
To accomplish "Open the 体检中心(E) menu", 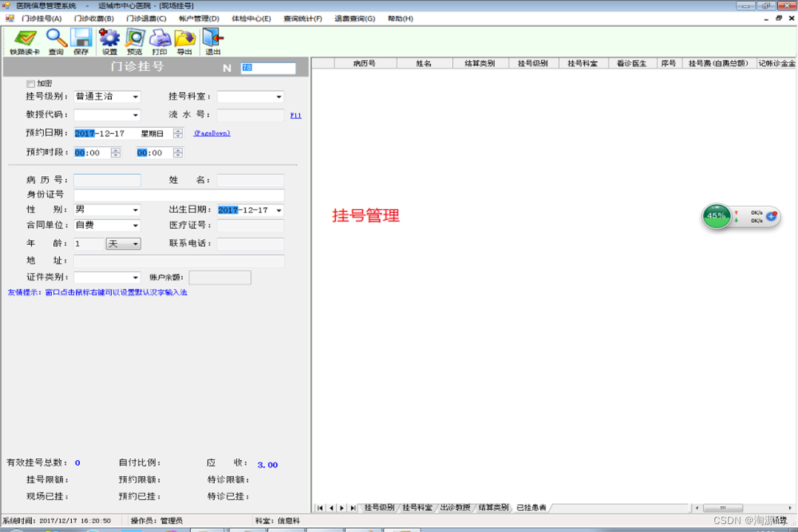I will [251, 19].
